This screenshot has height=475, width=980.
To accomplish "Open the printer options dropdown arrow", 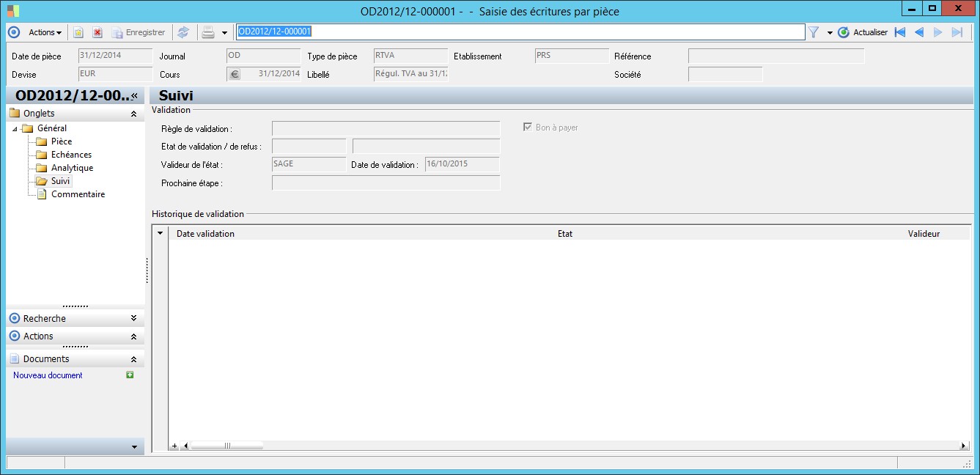I will tap(224, 32).
